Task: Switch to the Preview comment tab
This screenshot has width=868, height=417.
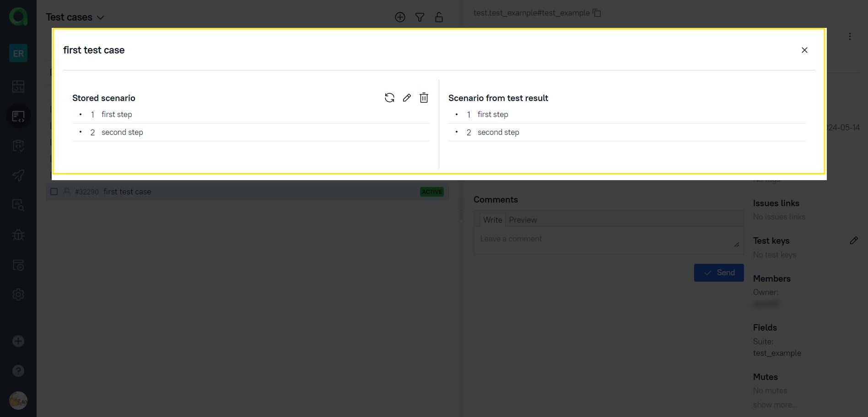Action: [523, 220]
